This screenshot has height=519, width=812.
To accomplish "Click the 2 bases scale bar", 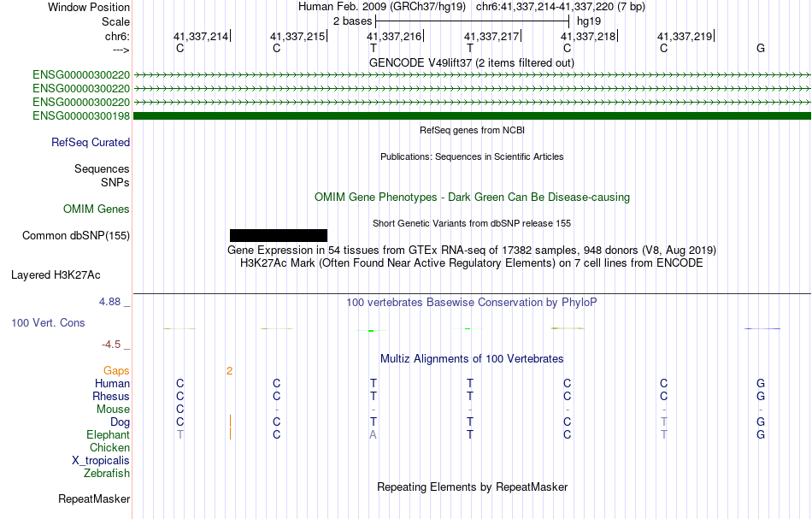I will pyautogui.click(x=472, y=21).
